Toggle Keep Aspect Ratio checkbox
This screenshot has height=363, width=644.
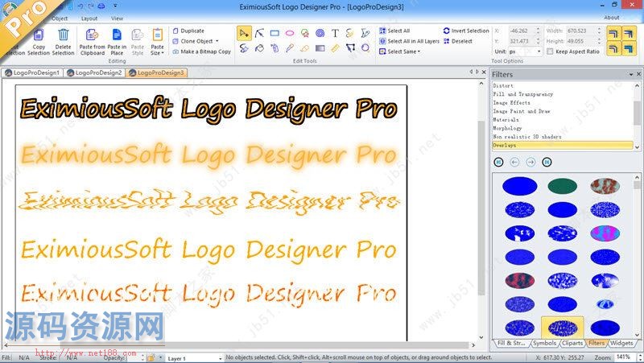(x=550, y=52)
